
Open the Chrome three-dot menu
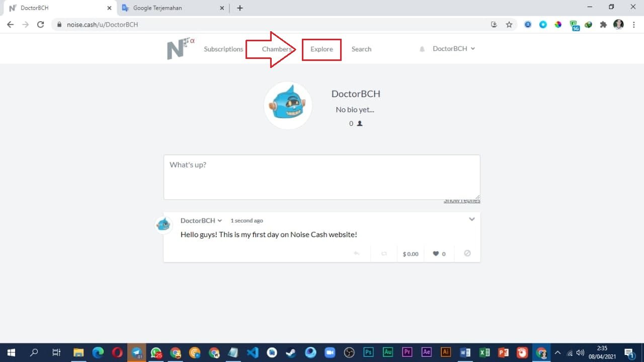pos(634,24)
